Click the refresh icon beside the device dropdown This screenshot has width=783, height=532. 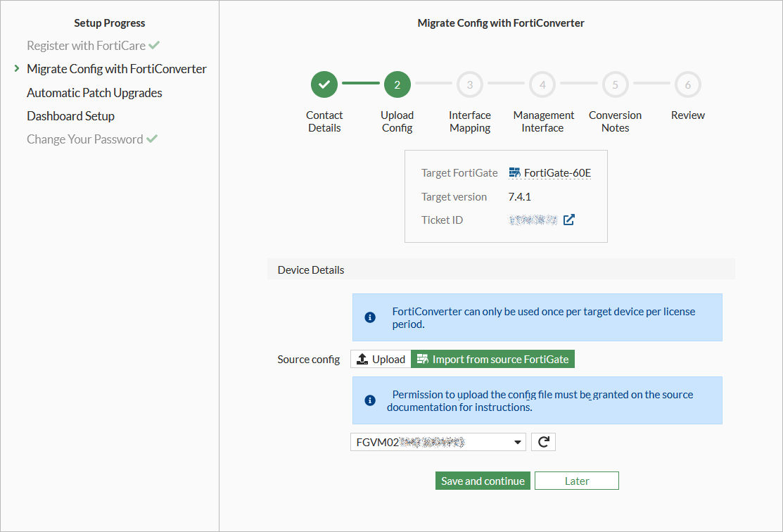pyautogui.click(x=543, y=441)
